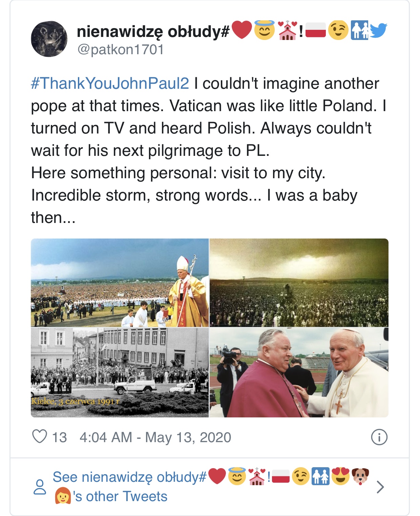Open the tweet info icon
The image size is (420, 516).
379,437
